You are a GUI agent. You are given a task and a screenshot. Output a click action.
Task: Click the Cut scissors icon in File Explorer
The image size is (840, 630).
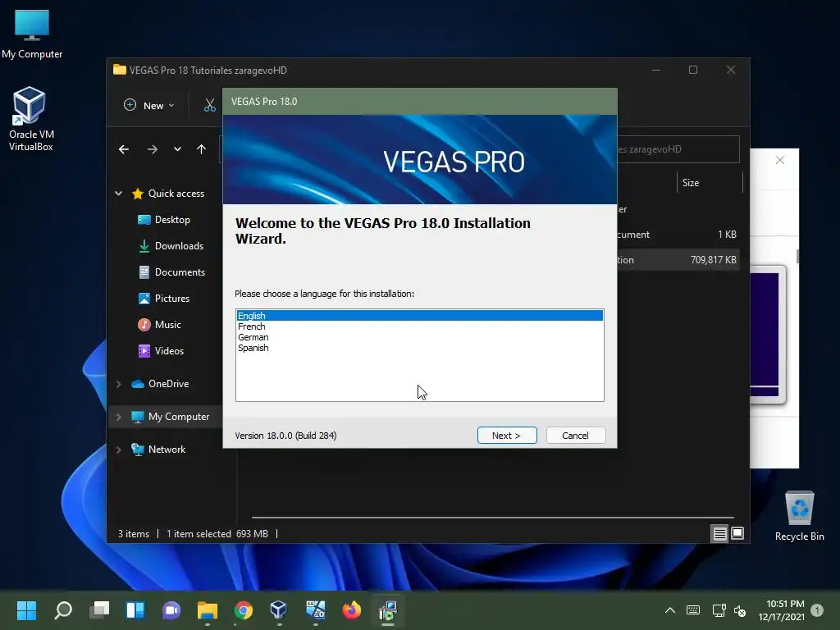pos(209,106)
